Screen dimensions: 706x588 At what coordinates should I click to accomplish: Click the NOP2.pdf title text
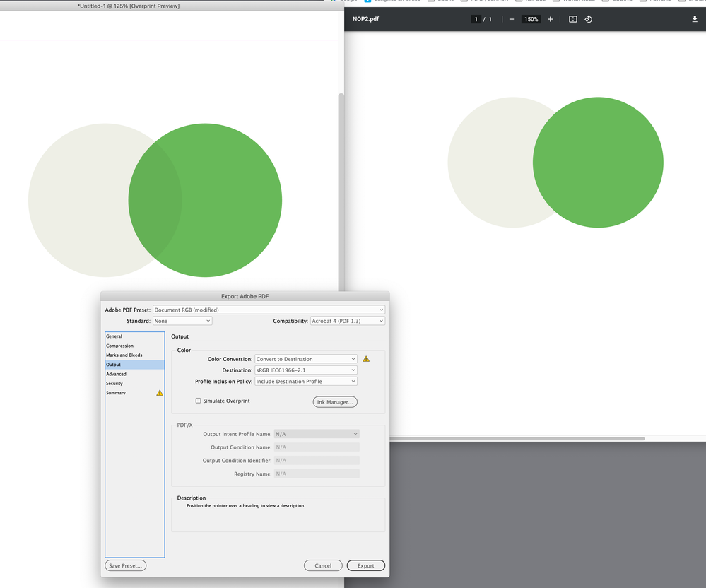tap(365, 19)
